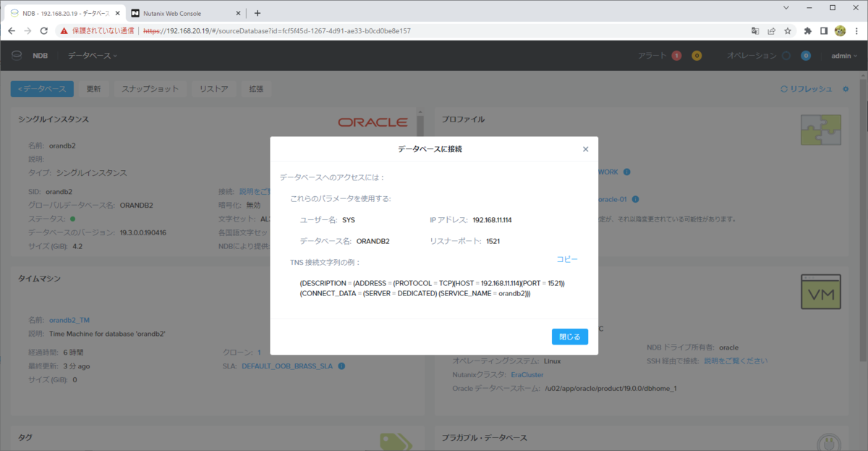Image resolution: width=868 pixels, height=451 pixels.
Task: Click the tag icon in the タグ panel
Action: [x=395, y=442]
